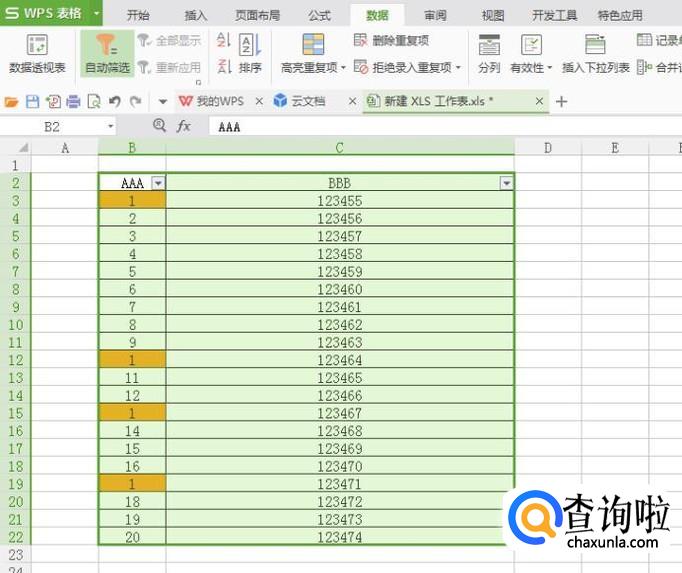Toggle the 自动筛选 auto filter button
This screenshot has height=573, width=682.
(106, 46)
